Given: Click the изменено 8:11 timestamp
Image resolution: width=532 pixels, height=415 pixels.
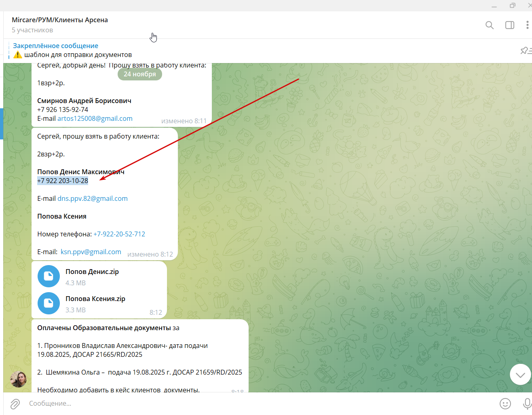Looking at the screenshot, I should (x=184, y=121).
